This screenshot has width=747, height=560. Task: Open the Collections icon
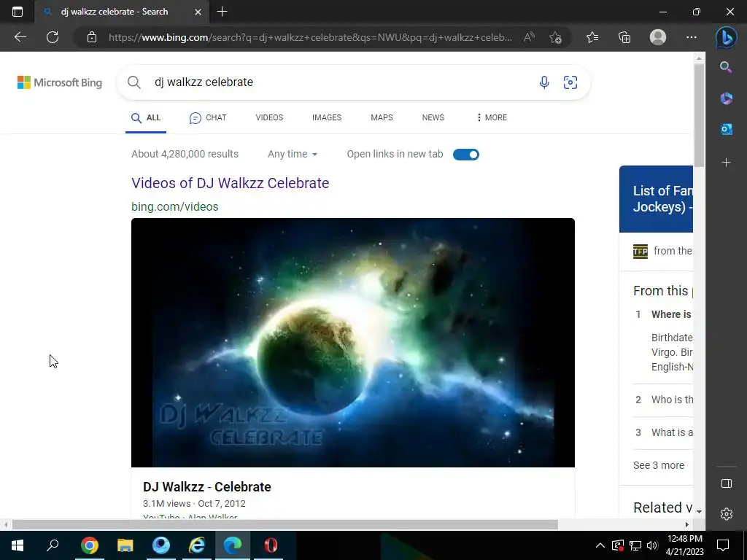pos(624,37)
